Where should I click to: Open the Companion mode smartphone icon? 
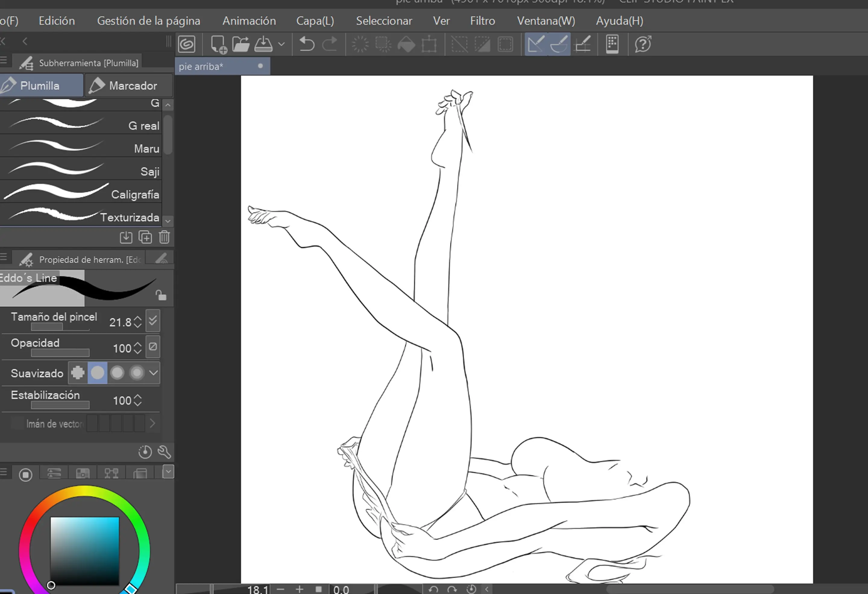[x=612, y=45]
